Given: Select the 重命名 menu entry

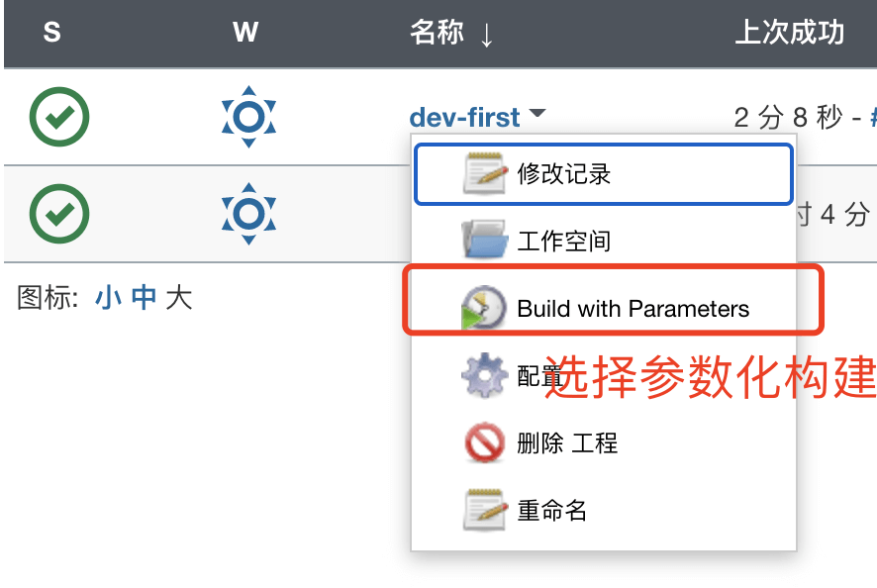Looking at the screenshot, I should 552,511.
